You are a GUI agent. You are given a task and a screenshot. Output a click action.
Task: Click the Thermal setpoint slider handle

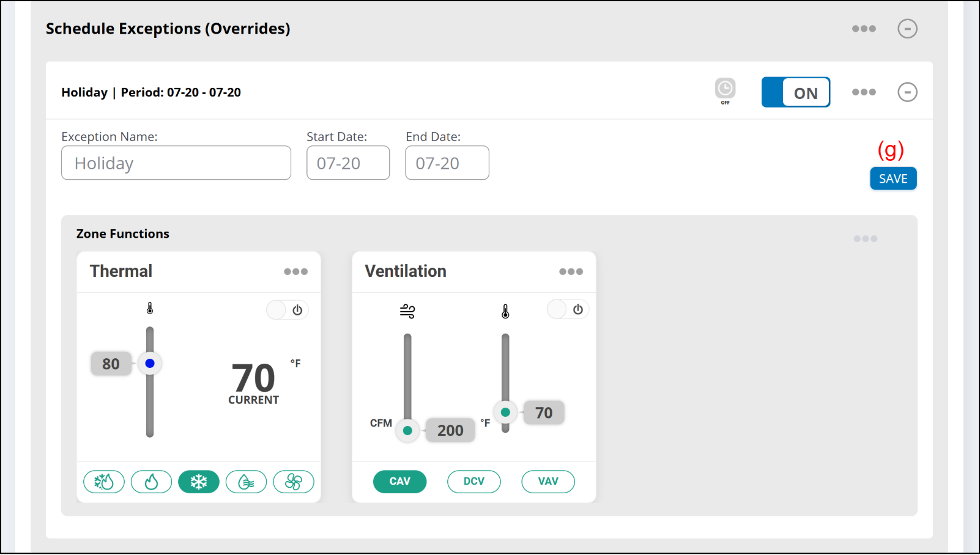click(x=150, y=364)
